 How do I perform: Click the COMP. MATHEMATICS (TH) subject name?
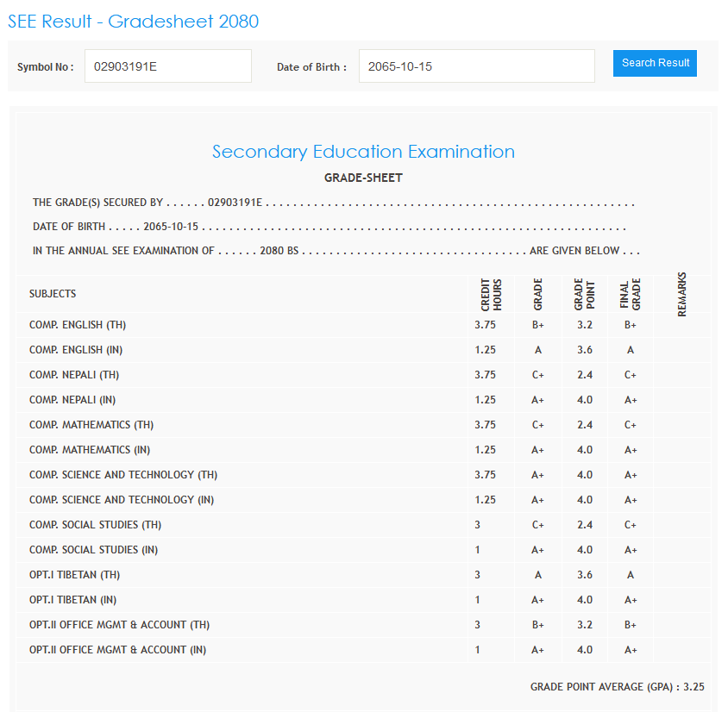tap(91, 425)
